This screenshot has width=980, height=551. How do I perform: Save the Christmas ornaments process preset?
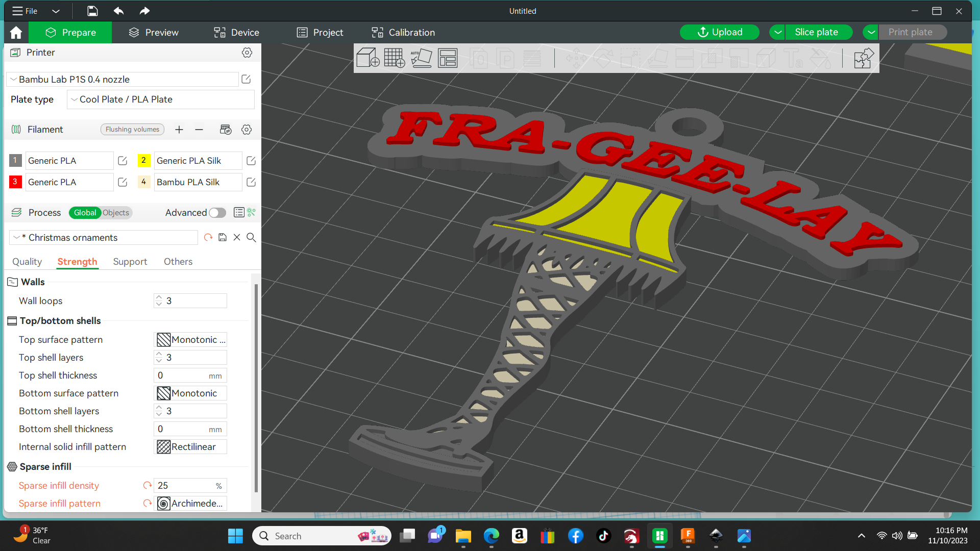(223, 237)
